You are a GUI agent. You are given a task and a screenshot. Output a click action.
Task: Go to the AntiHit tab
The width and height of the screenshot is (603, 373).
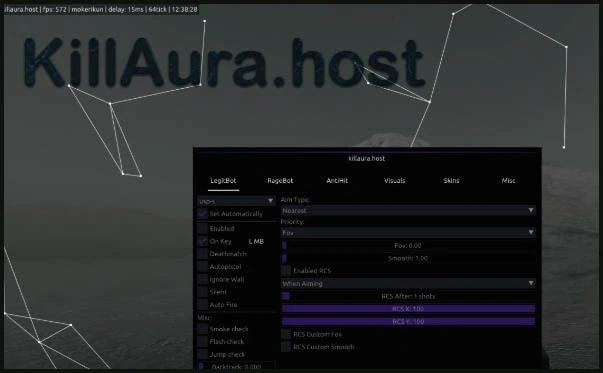point(337,181)
